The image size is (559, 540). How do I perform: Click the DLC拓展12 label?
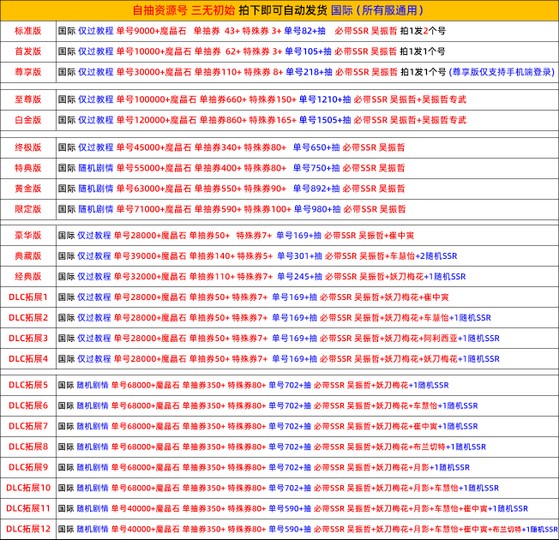[x=28, y=529]
